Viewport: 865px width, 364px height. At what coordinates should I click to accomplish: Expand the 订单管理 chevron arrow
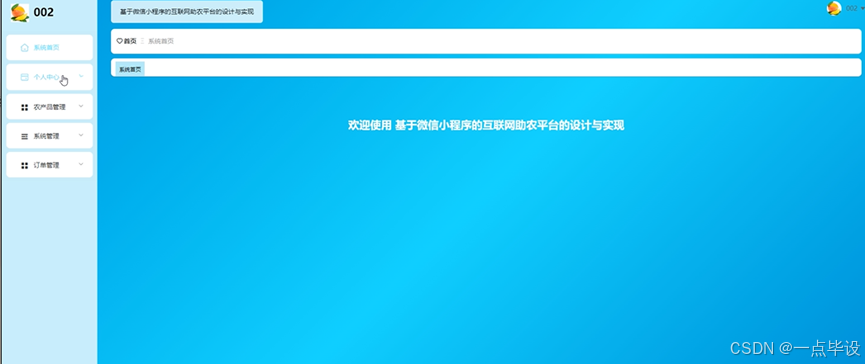pyautogui.click(x=81, y=164)
